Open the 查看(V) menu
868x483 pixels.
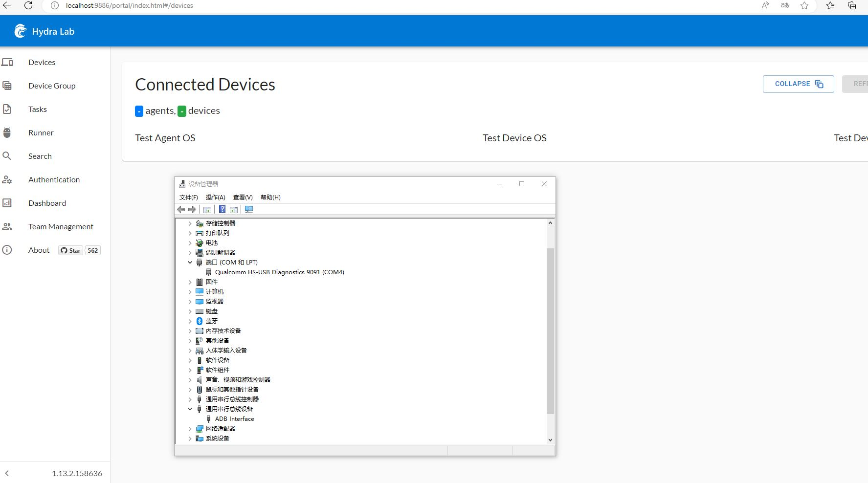[243, 197]
